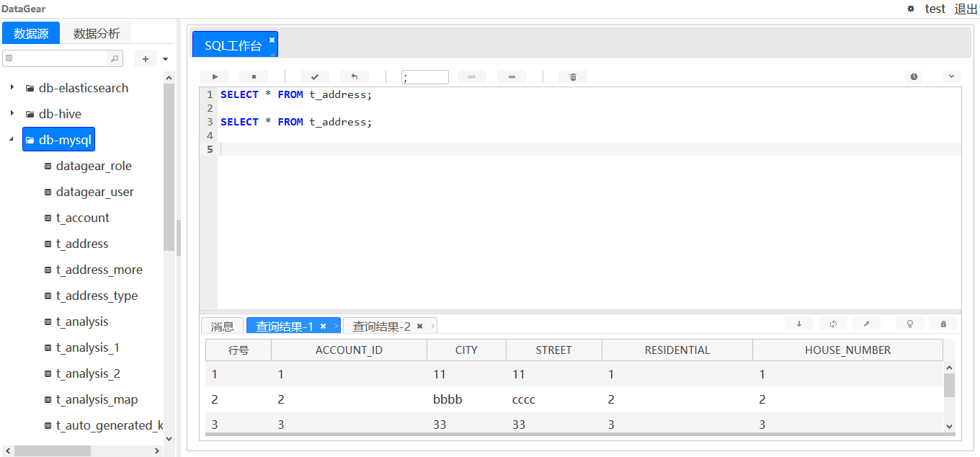
Task: Commit the transaction with the checkmark button
Action: (315, 76)
